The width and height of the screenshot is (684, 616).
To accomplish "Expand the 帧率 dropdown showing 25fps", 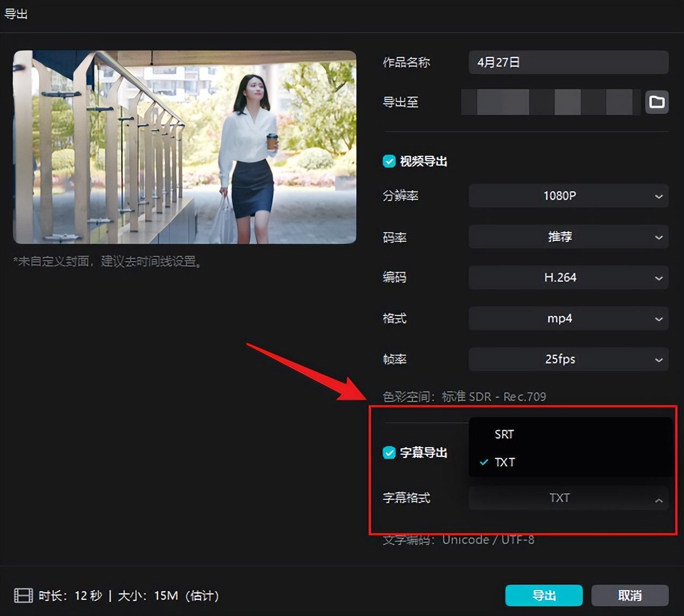I will [568, 360].
